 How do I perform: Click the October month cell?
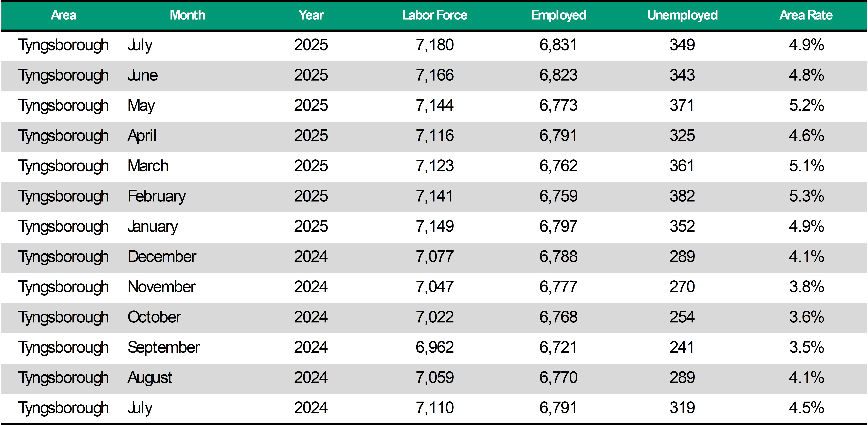pyautogui.click(x=154, y=317)
